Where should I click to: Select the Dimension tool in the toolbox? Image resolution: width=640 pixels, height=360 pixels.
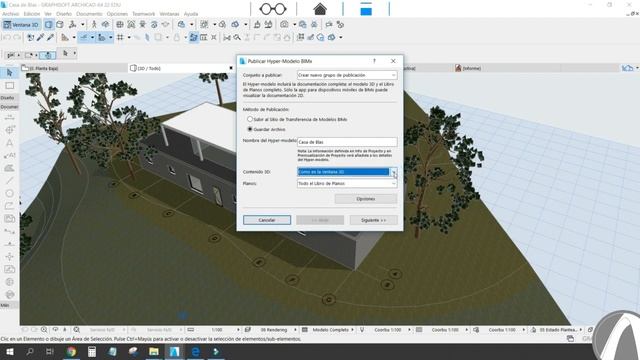[x=9, y=118]
